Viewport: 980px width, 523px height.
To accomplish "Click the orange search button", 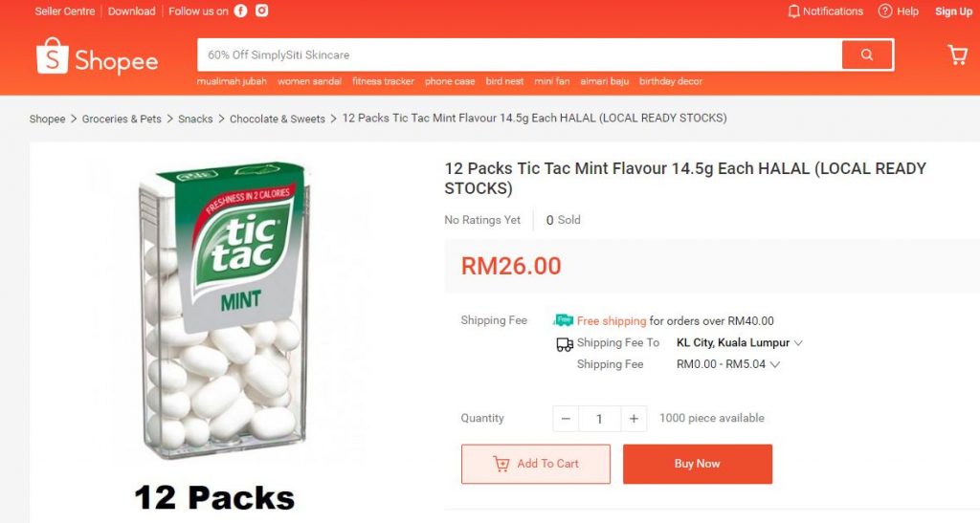I will 867,54.
